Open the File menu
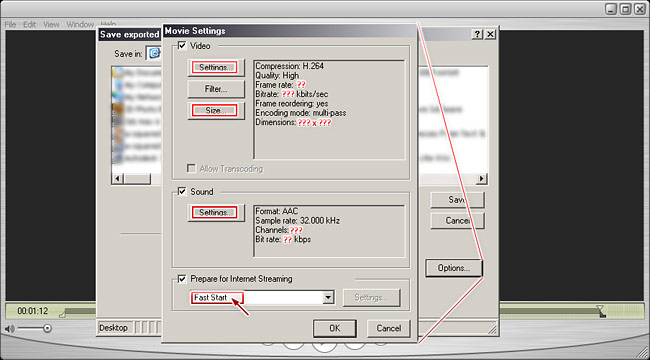Viewport: 650px width, 360px height. click(10, 24)
